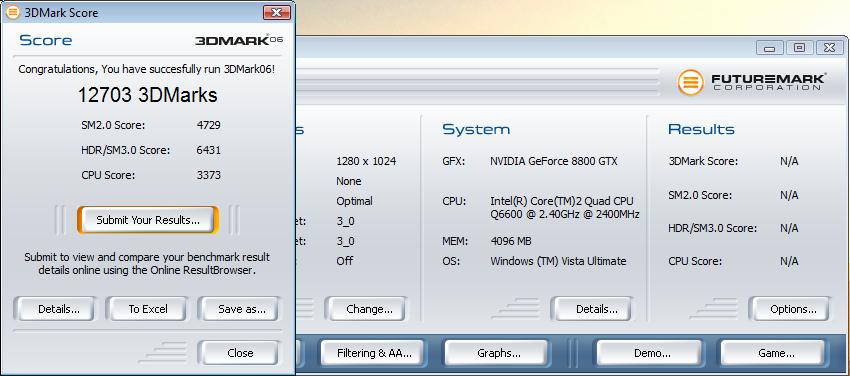The width and height of the screenshot is (850, 376).
Task: Click SM2.0 Score value 4729
Action: click(209, 125)
